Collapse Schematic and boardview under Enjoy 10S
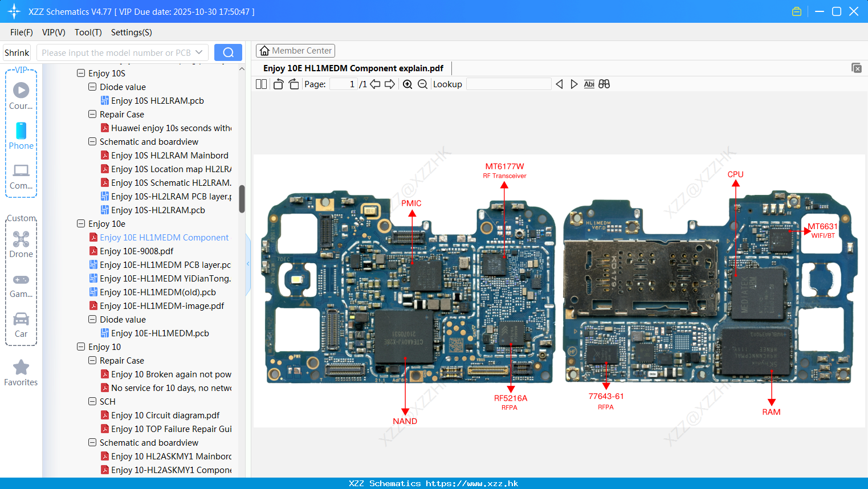 point(92,141)
